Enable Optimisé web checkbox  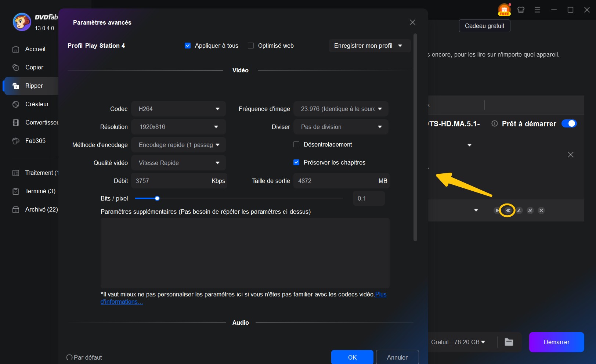click(251, 46)
